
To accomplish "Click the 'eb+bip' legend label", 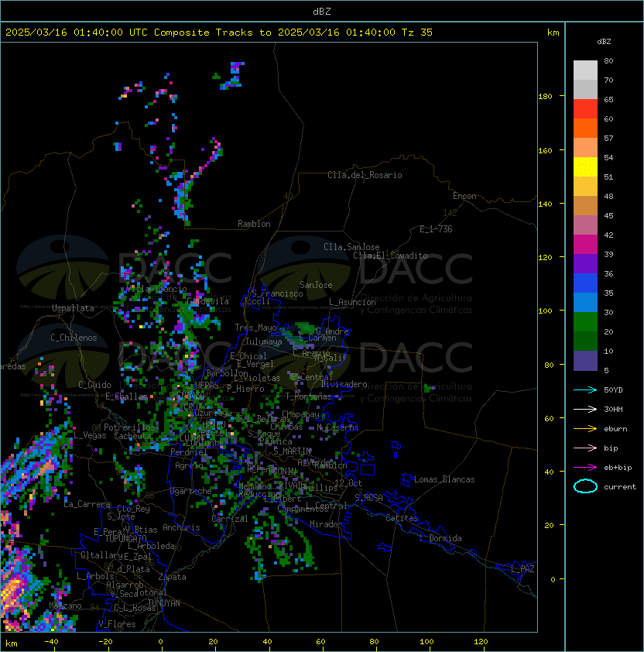I will click(618, 468).
